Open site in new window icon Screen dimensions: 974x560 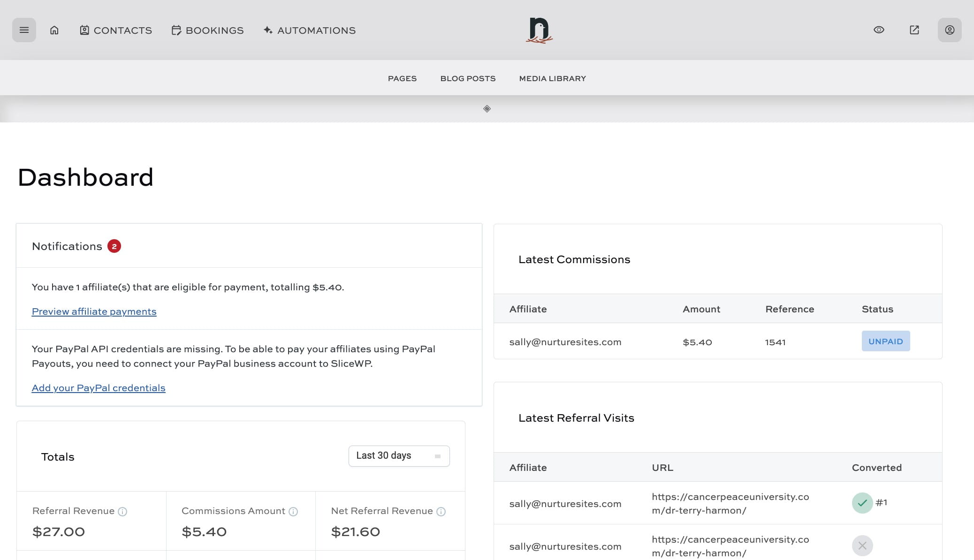click(x=914, y=30)
